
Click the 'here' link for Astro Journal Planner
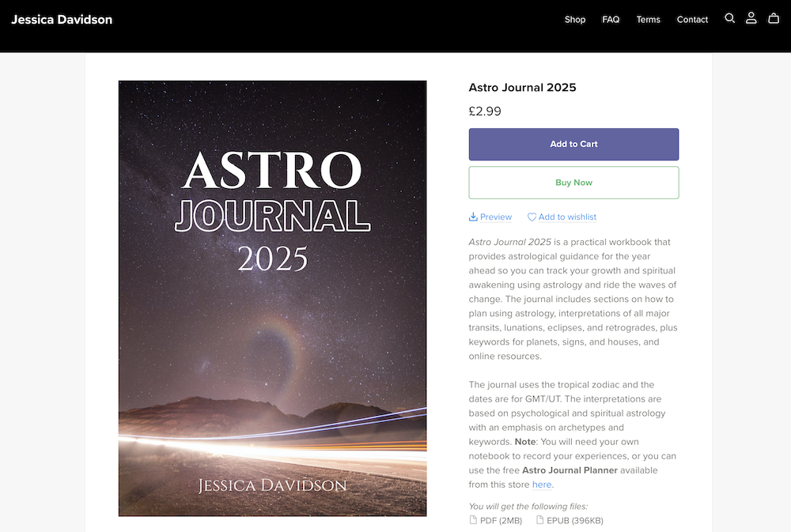pos(543,484)
